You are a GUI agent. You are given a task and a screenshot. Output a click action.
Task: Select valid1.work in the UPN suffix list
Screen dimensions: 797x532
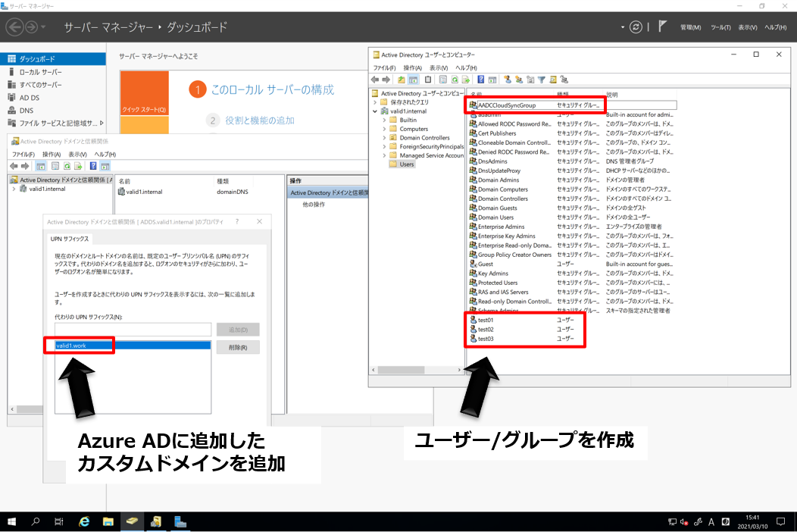click(133, 346)
